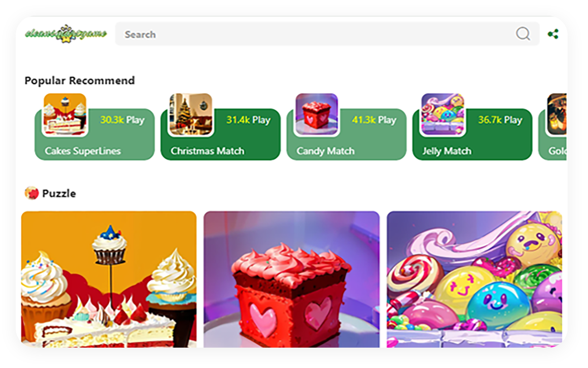Click the 41.3k Play count label

[x=374, y=120]
